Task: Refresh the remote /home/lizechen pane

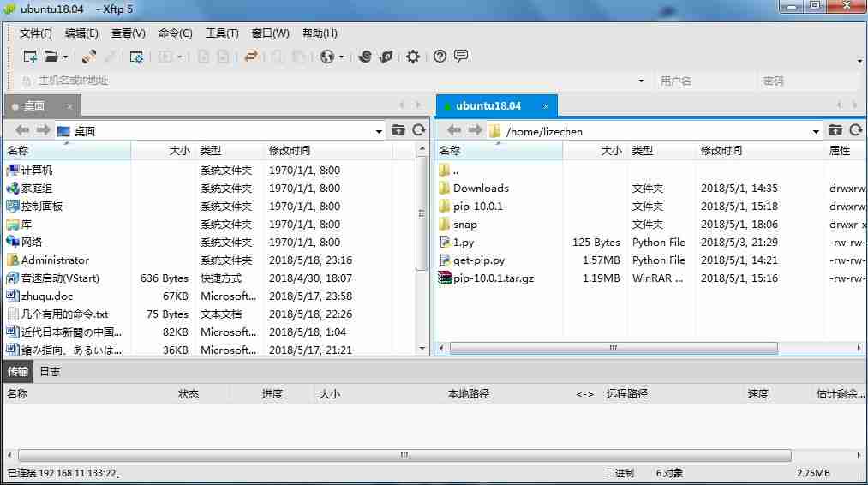Action: click(x=856, y=130)
